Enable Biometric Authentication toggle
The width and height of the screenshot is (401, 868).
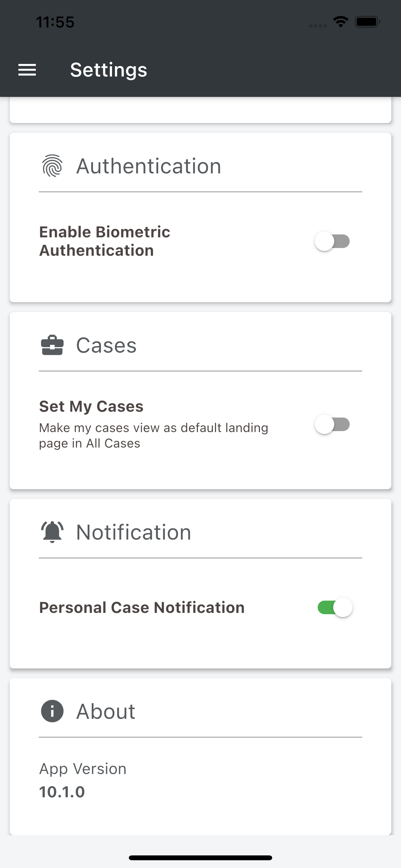point(332,241)
